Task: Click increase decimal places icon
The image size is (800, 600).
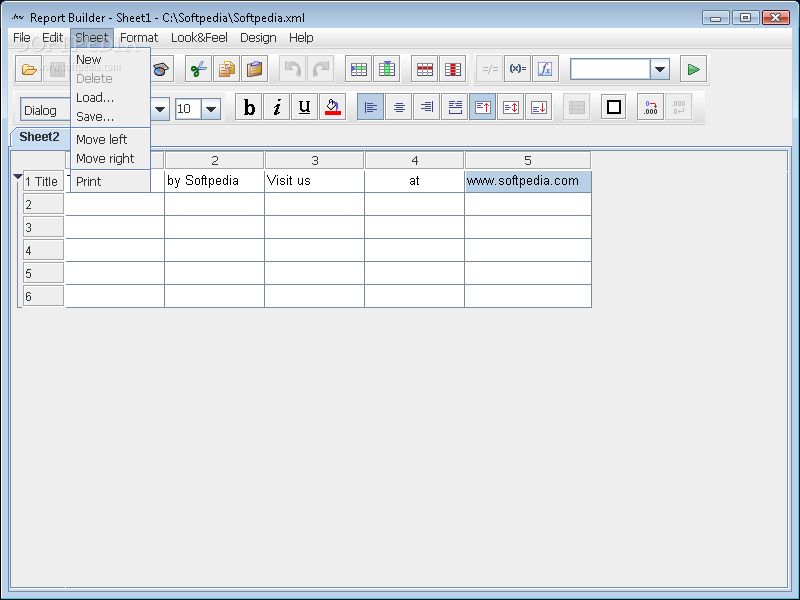Action: (x=651, y=107)
